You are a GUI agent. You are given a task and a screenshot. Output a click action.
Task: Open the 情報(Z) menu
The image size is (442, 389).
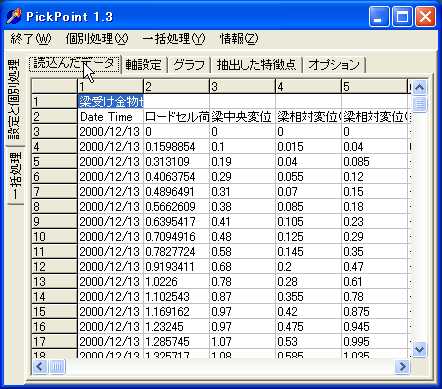click(x=239, y=39)
